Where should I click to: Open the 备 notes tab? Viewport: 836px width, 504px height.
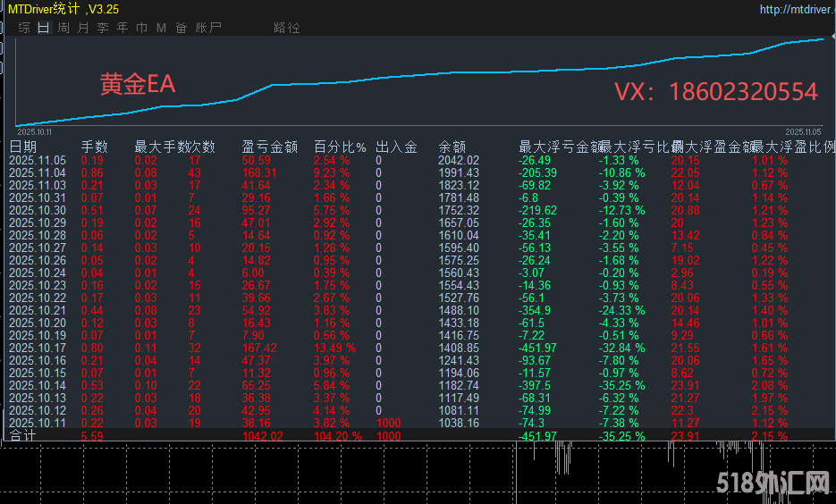181,28
